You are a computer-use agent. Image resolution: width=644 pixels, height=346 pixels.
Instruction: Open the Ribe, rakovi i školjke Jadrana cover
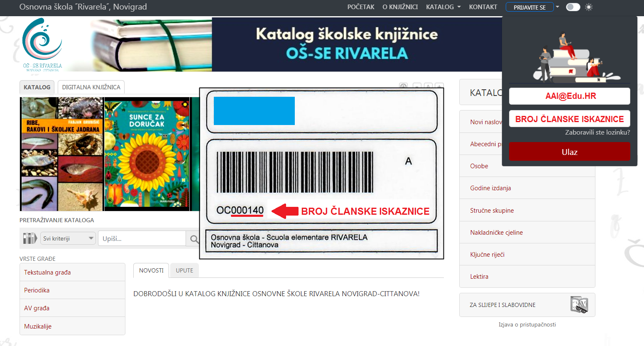coord(61,154)
